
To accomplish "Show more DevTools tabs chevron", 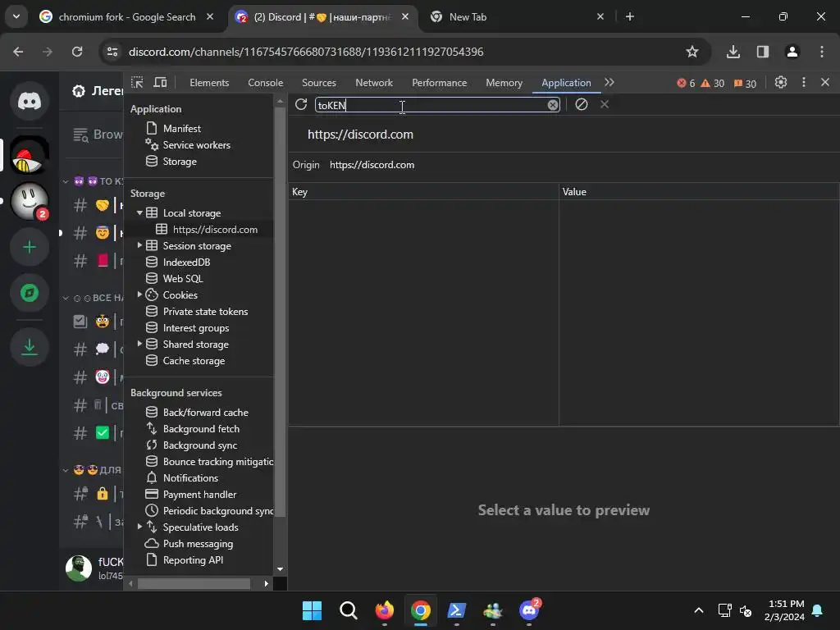I will point(609,83).
